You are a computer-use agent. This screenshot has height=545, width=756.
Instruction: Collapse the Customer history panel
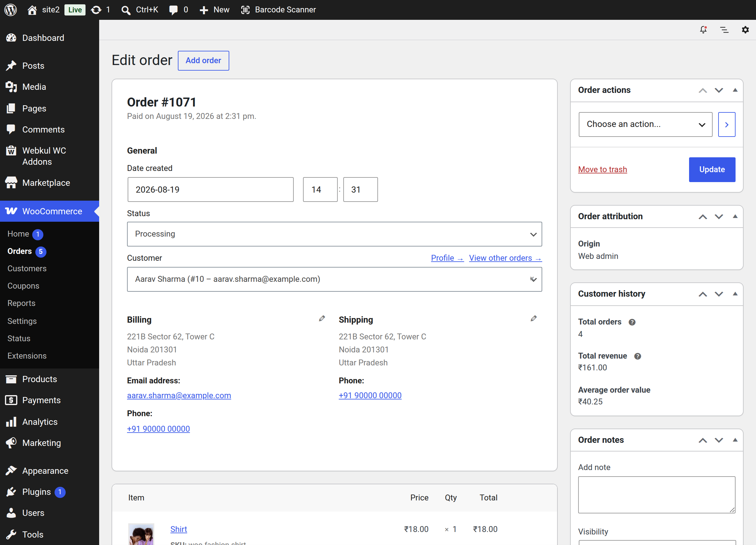tap(735, 294)
